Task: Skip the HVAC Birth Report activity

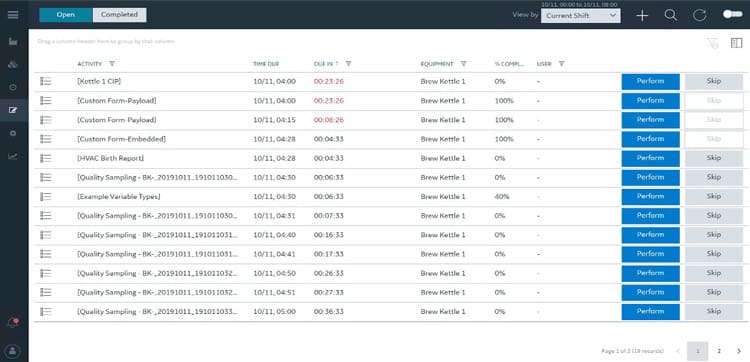Action: (x=714, y=158)
